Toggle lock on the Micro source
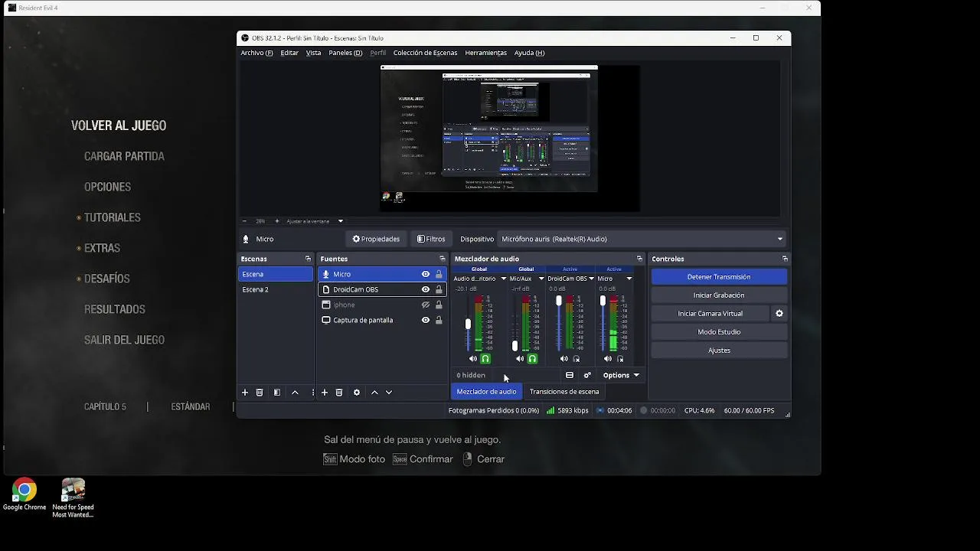The width and height of the screenshot is (980, 551). [439, 274]
